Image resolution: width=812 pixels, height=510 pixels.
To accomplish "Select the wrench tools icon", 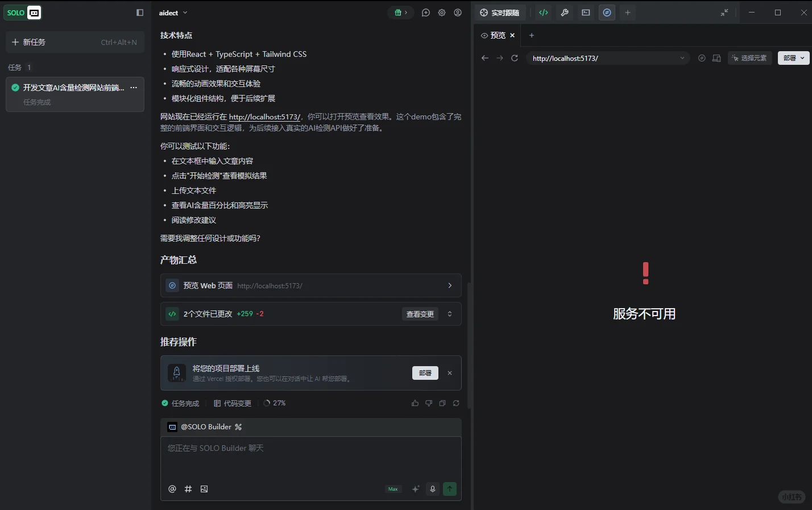I will [x=564, y=12].
